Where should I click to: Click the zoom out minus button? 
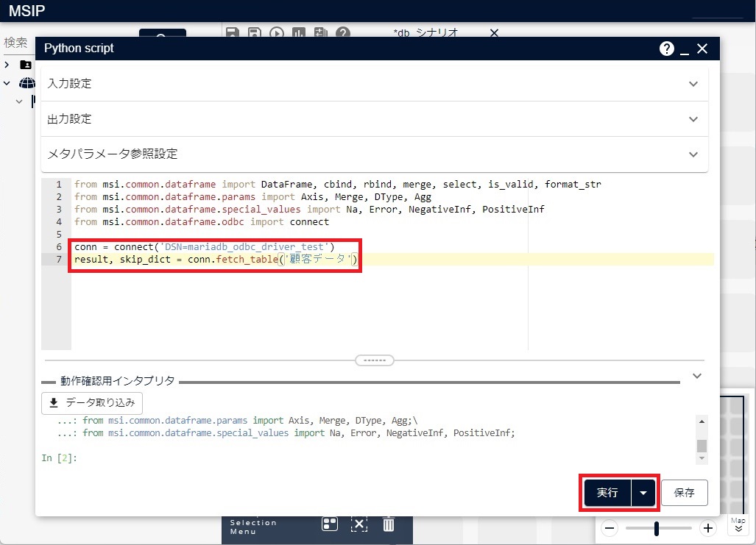[x=610, y=528]
